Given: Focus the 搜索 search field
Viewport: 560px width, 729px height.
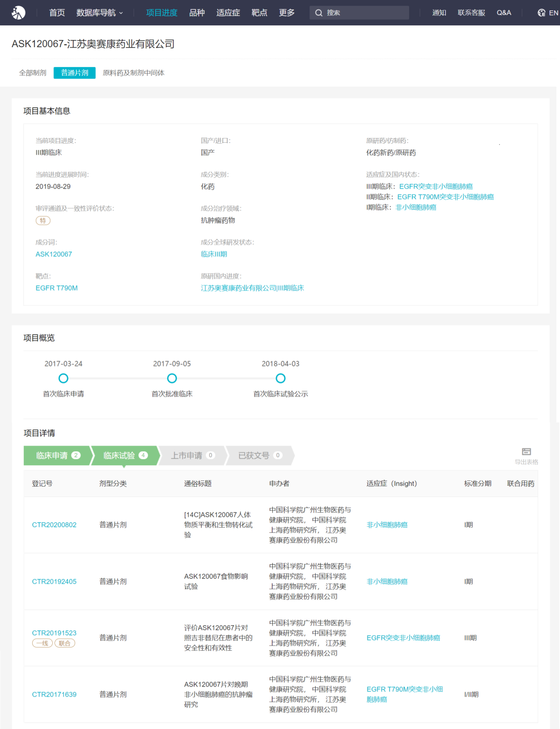Looking at the screenshot, I should coord(359,13).
